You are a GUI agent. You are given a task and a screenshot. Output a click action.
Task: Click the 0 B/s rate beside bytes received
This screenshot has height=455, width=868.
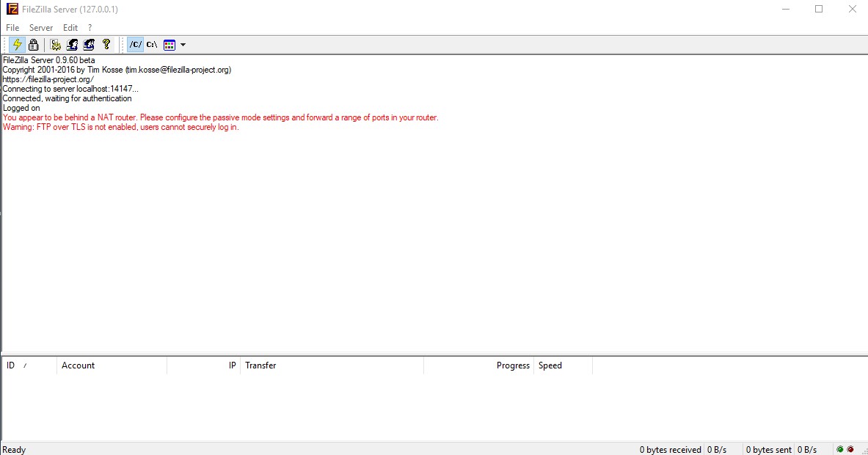[717, 450]
